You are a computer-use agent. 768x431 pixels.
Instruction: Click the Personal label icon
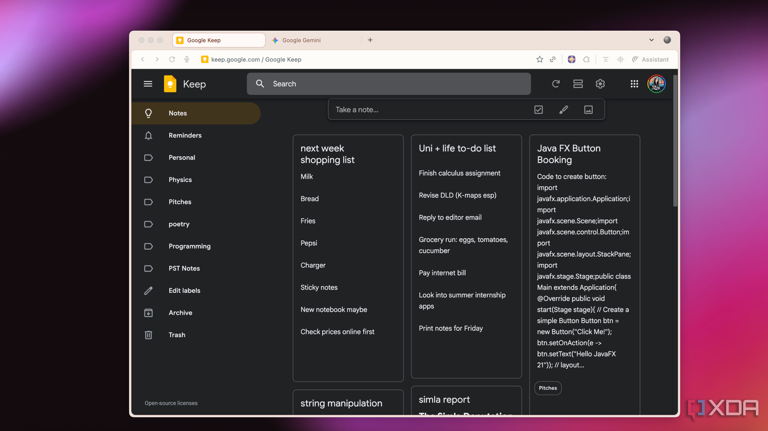(148, 158)
